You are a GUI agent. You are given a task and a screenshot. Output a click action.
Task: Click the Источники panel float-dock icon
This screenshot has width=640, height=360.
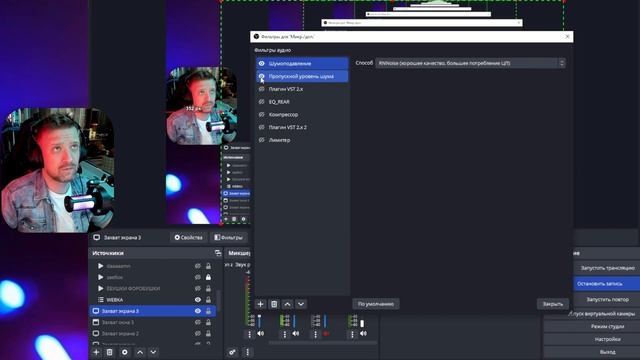coord(218,253)
